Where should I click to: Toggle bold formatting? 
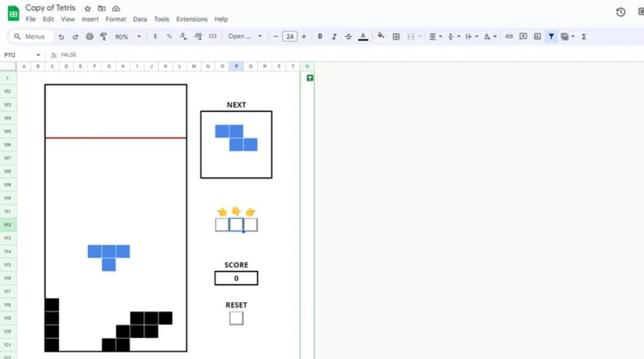[320, 36]
